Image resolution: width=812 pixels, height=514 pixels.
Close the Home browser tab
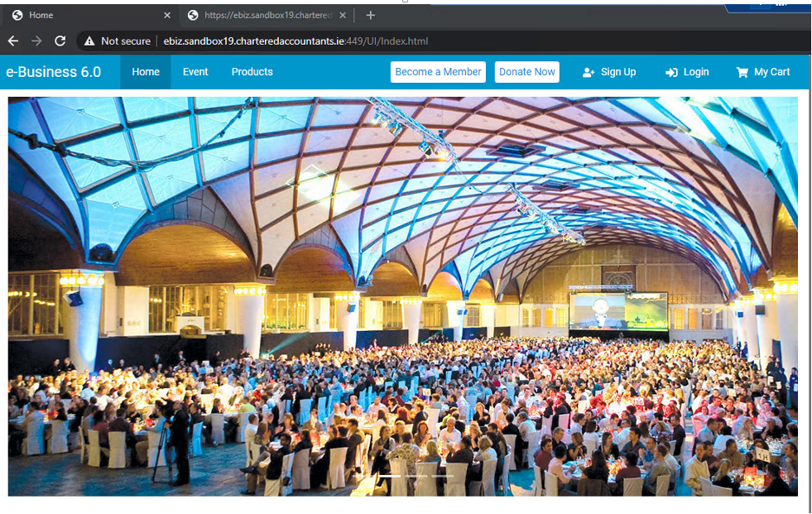tap(167, 16)
